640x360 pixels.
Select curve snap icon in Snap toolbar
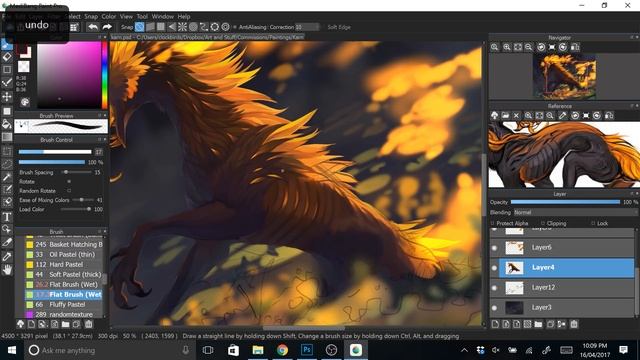click(204, 27)
